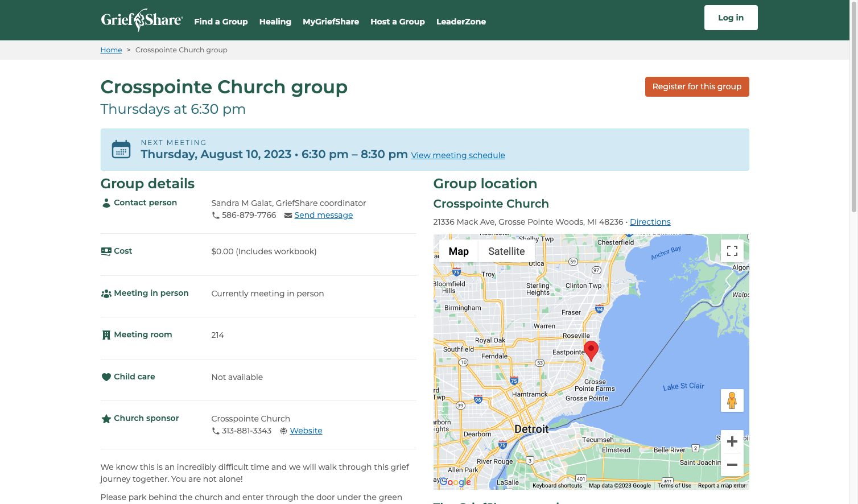The image size is (858, 504).
Task: Open map Terms of Use
Action: pyautogui.click(x=674, y=486)
